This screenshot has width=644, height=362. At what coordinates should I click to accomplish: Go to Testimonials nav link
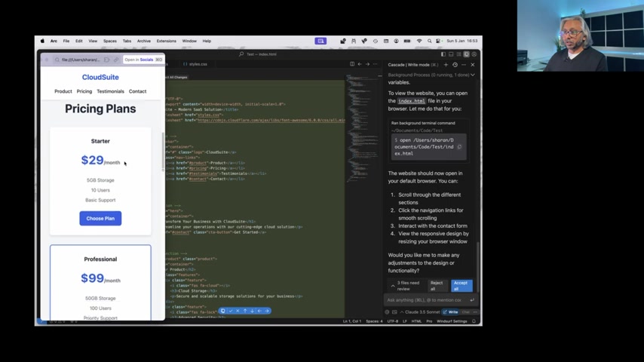pyautogui.click(x=110, y=91)
